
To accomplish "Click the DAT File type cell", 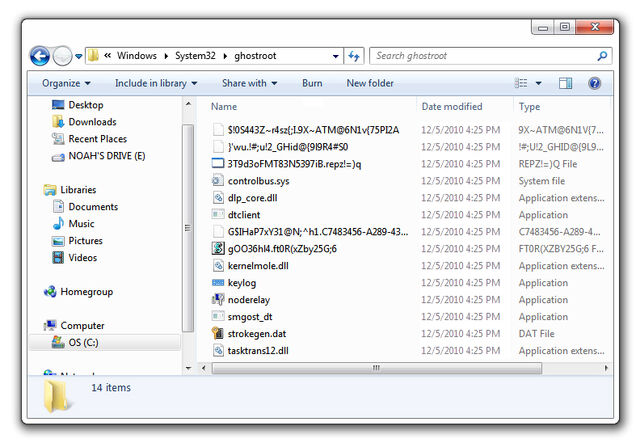I will click(x=536, y=334).
